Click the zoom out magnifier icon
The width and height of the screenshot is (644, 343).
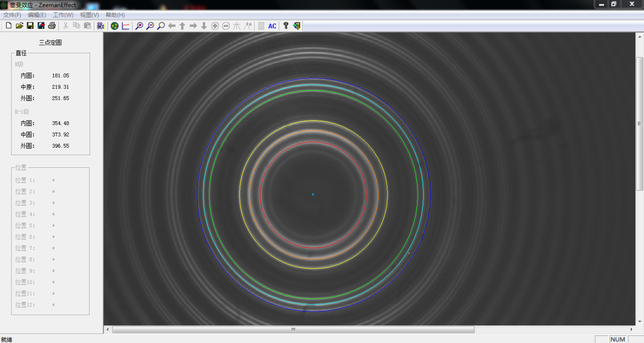pyautogui.click(x=150, y=26)
